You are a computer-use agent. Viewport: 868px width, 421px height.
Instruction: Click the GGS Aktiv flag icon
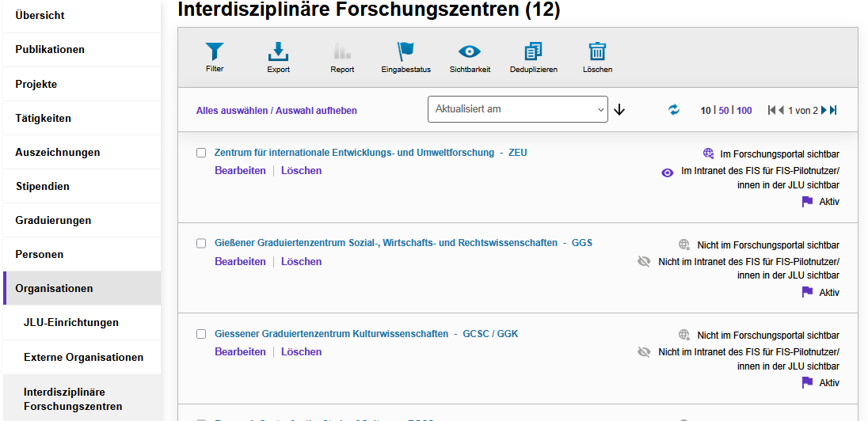(807, 292)
